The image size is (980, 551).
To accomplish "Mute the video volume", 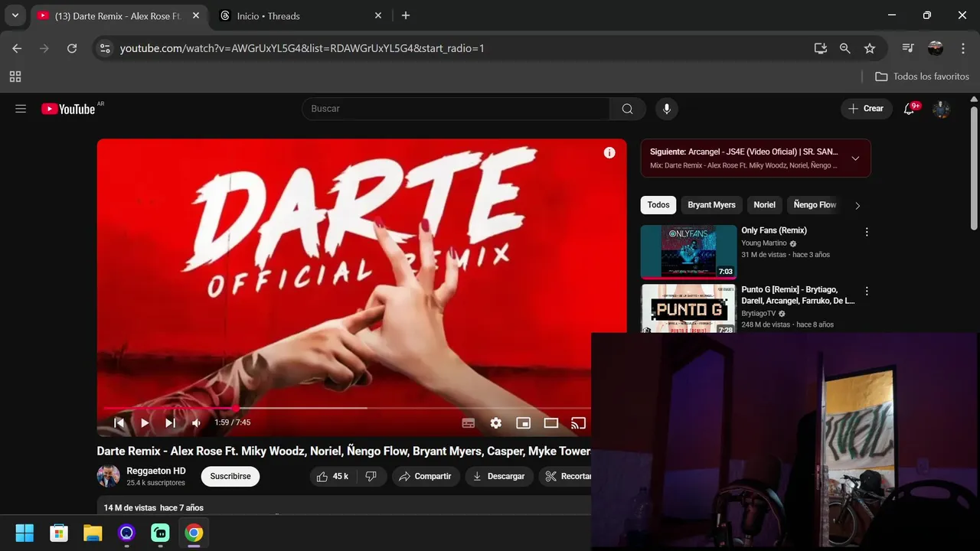I will [x=196, y=422].
